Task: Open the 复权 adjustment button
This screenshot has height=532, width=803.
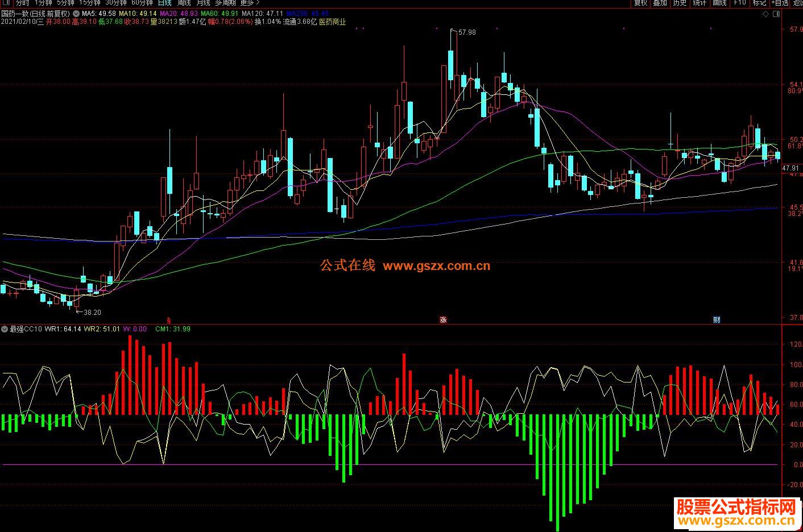Action: pyautogui.click(x=640, y=3)
